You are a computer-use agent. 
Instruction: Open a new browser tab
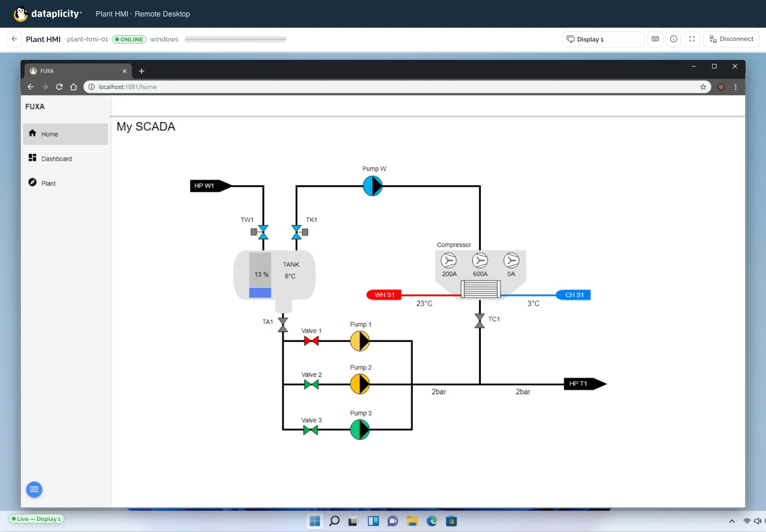pos(141,71)
